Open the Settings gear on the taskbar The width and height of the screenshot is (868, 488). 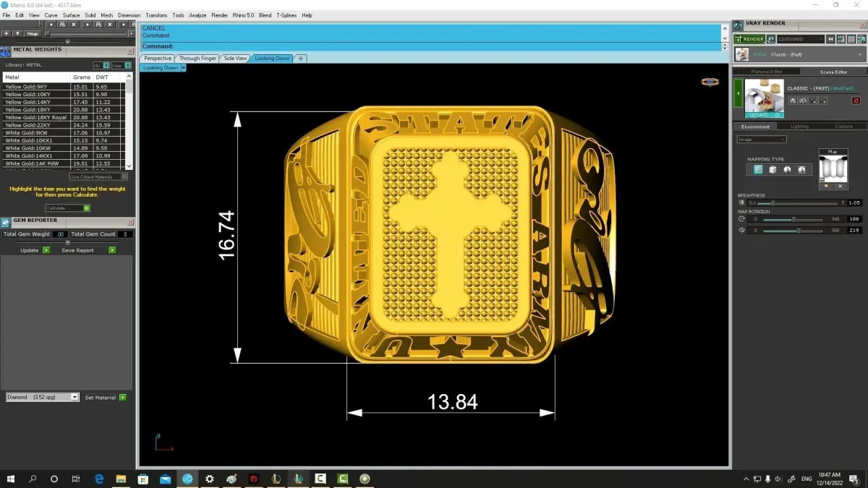[210, 479]
